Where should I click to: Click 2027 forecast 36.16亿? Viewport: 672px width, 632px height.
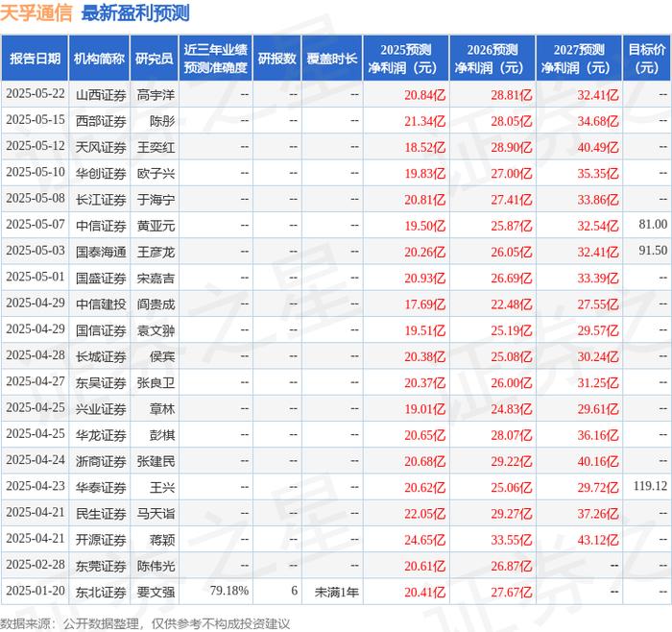point(598,435)
